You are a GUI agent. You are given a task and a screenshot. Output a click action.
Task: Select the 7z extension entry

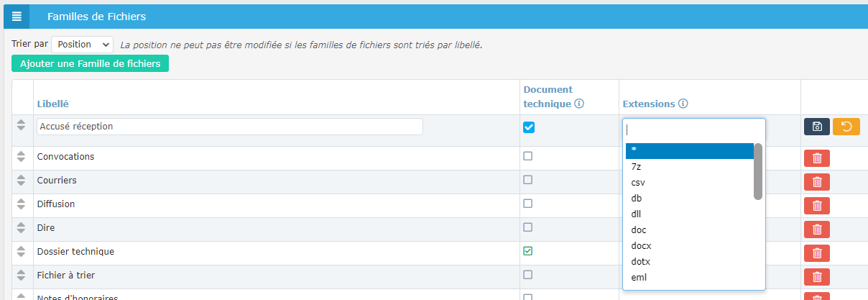tap(637, 166)
